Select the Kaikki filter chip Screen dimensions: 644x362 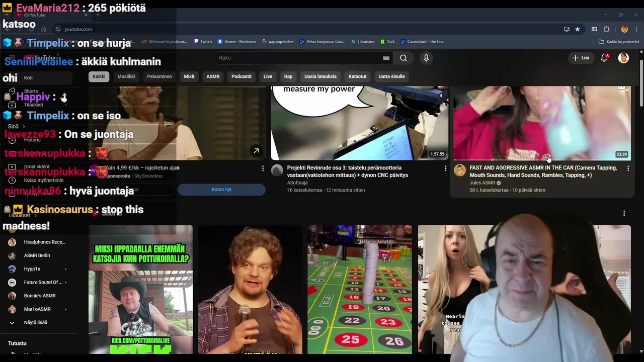99,76
